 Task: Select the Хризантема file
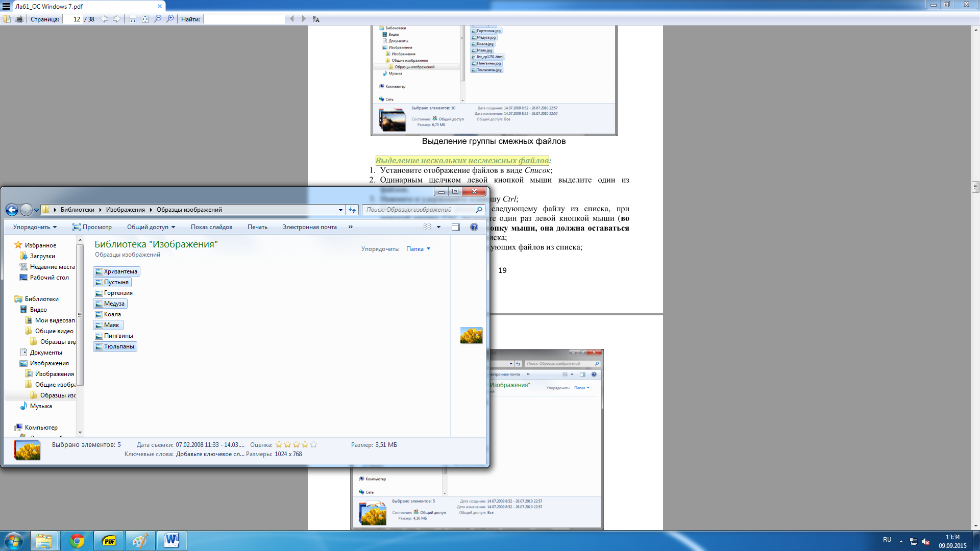click(116, 271)
